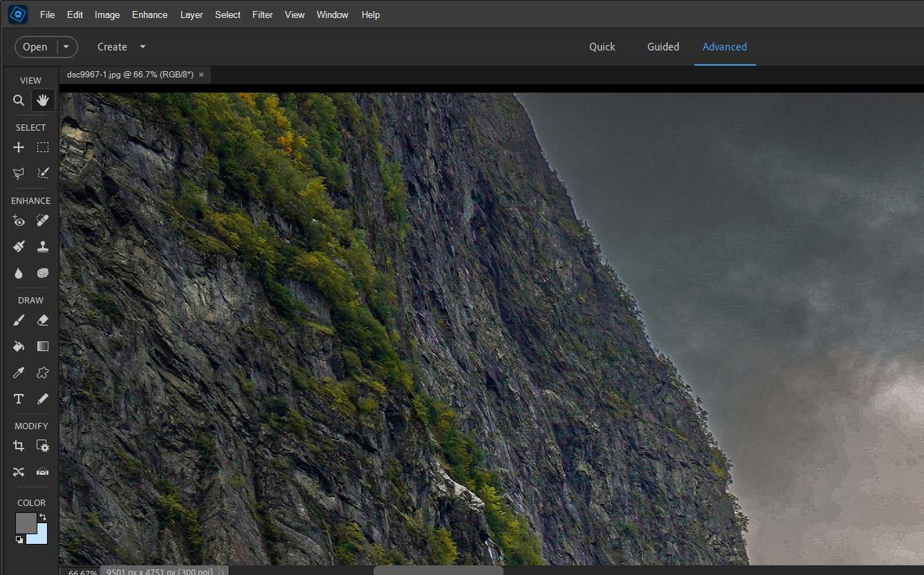Select the Rectangular Marquee tool
The width and height of the screenshot is (924, 575).
[x=43, y=147]
